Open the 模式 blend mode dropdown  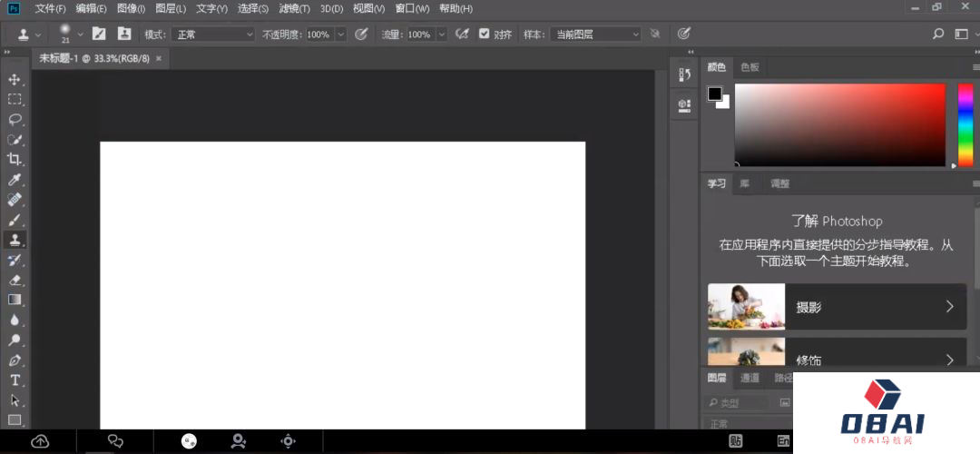pyautogui.click(x=213, y=35)
